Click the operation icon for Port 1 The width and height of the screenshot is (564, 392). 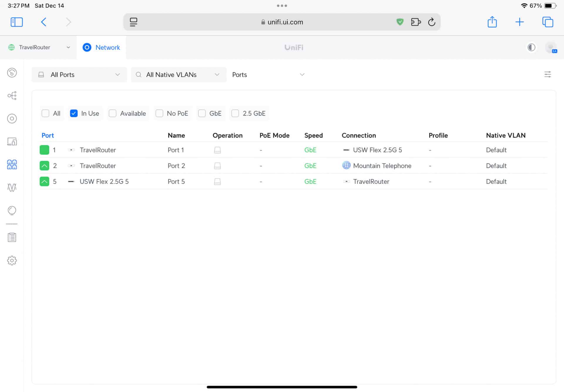pos(217,150)
